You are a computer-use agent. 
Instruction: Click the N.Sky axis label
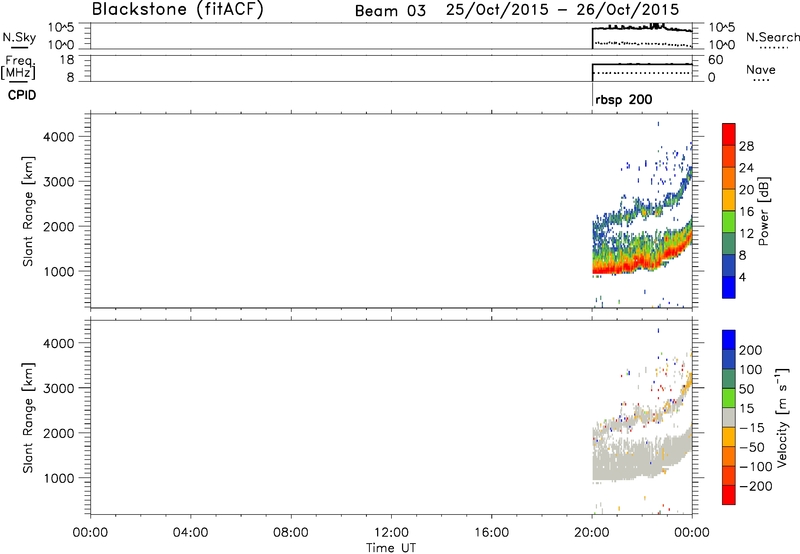tap(19, 37)
